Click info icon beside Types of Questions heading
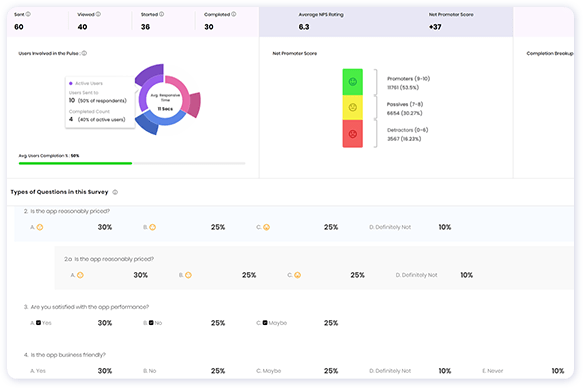 (x=115, y=192)
